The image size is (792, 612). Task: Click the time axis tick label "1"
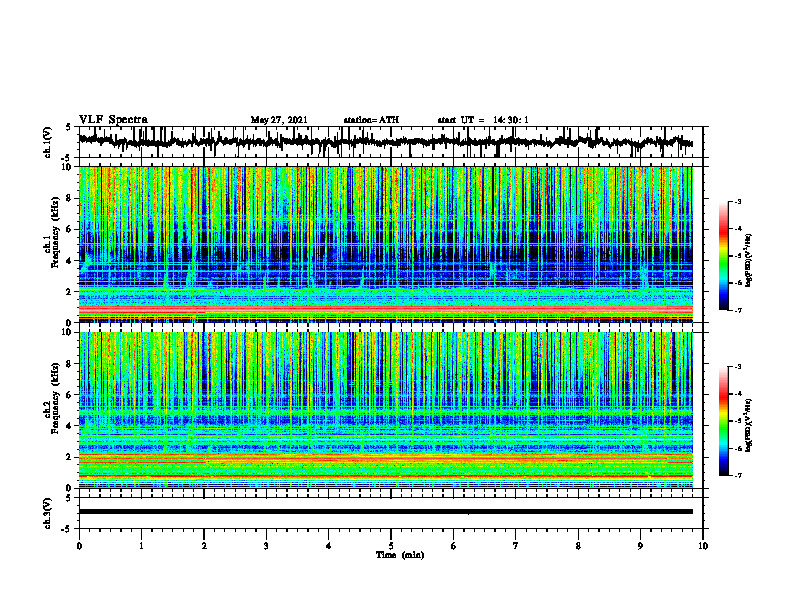pos(141,546)
